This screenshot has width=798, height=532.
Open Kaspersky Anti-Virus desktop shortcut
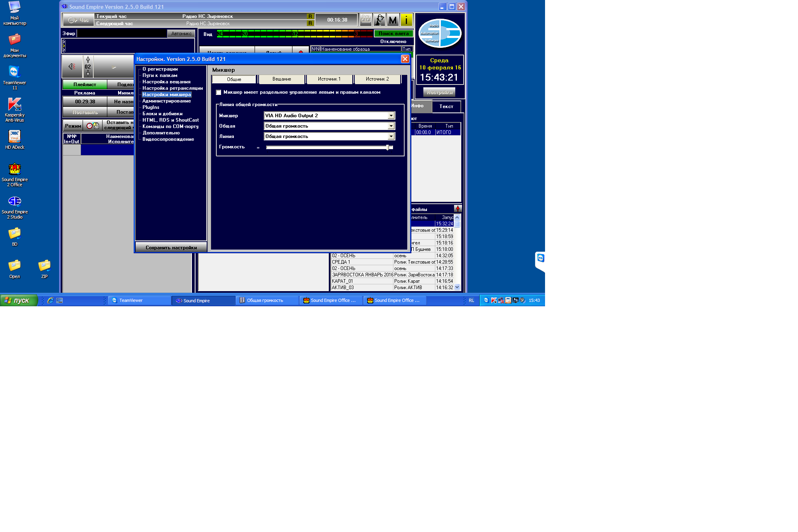point(14,110)
